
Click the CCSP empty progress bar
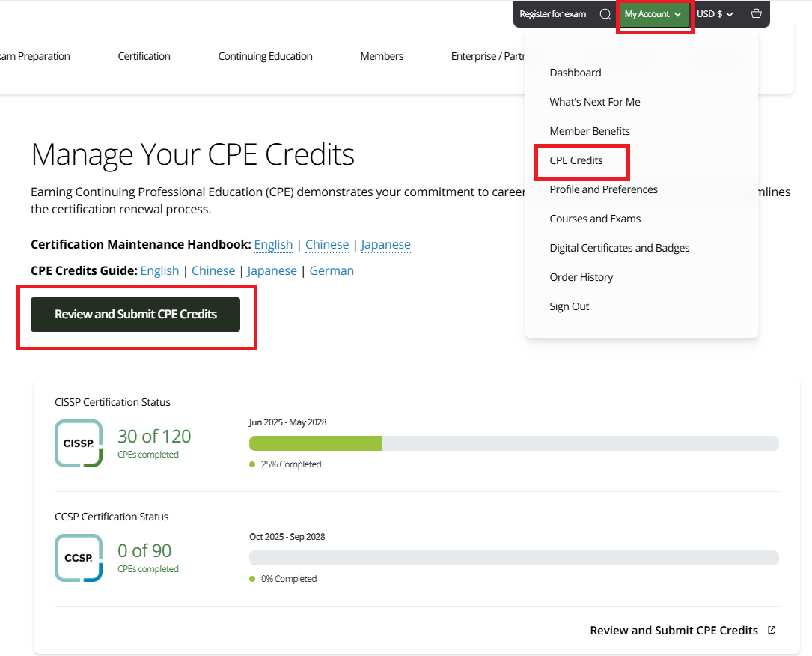tap(513, 558)
